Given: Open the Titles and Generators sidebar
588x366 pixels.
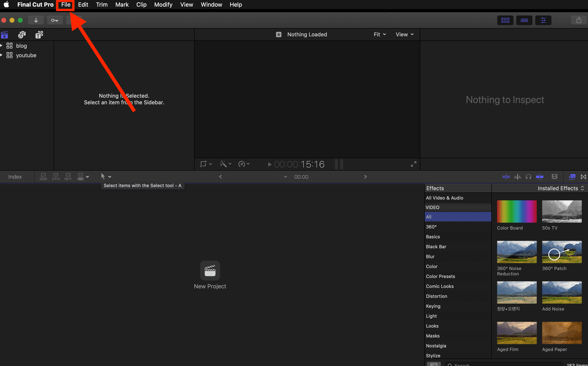Looking at the screenshot, I should click(x=39, y=35).
